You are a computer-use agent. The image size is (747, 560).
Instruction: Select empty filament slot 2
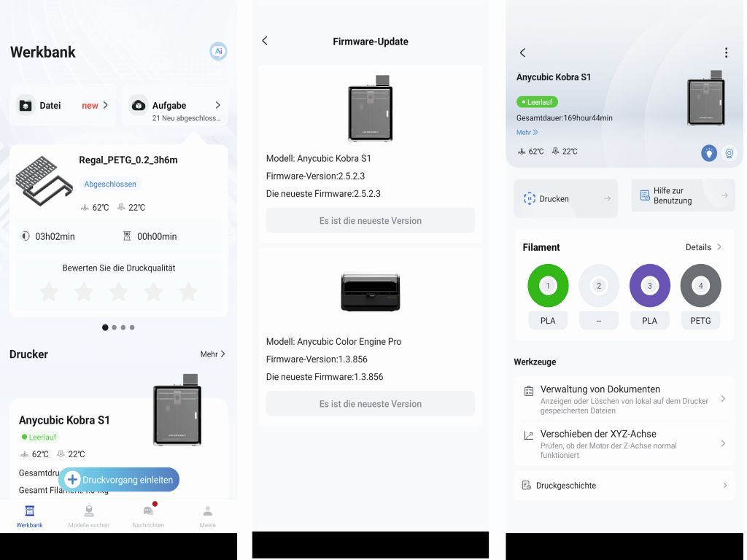[599, 286]
